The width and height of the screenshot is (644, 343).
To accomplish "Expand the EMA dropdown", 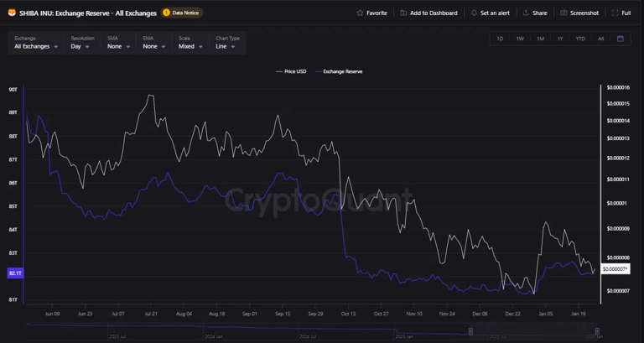I will tap(154, 43).
